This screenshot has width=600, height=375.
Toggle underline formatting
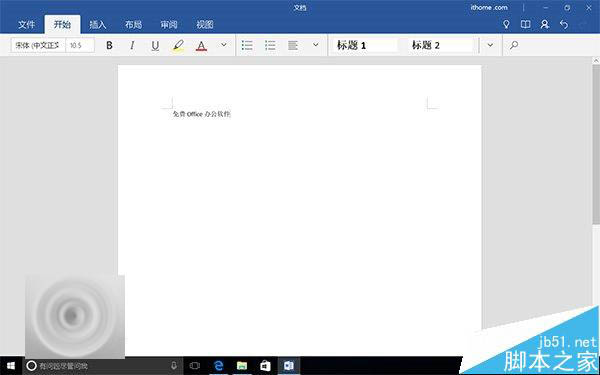point(155,46)
